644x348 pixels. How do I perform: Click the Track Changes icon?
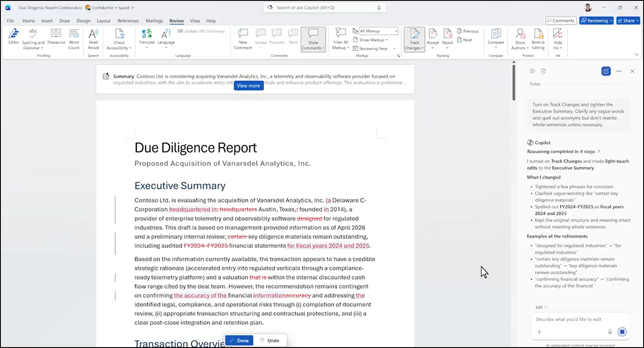(x=414, y=34)
